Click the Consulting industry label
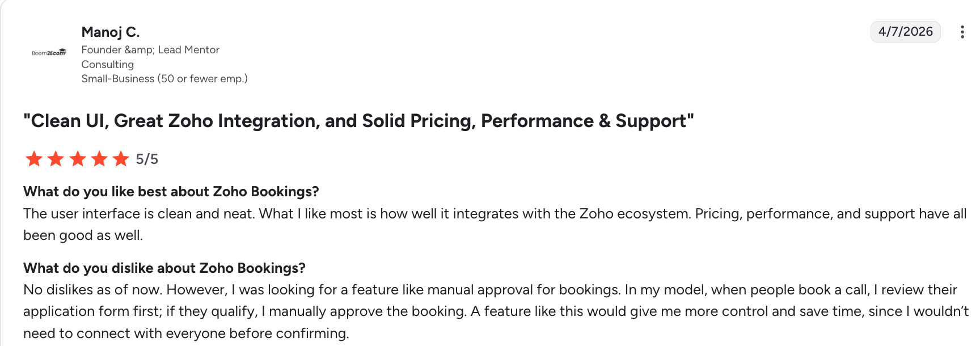 pos(108,64)
